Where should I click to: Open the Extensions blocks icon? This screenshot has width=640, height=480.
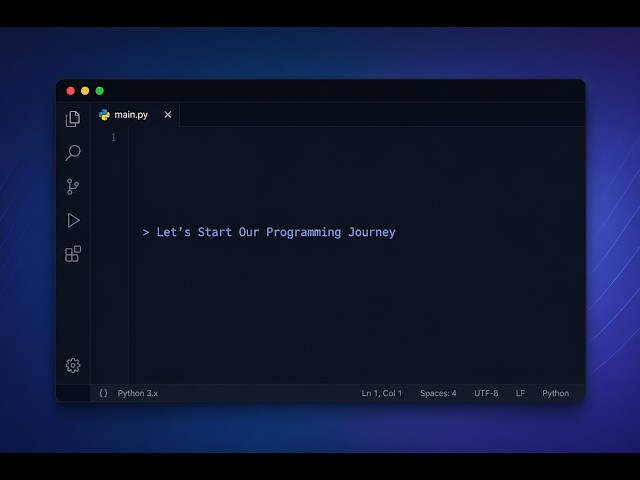tap(73, 254)
